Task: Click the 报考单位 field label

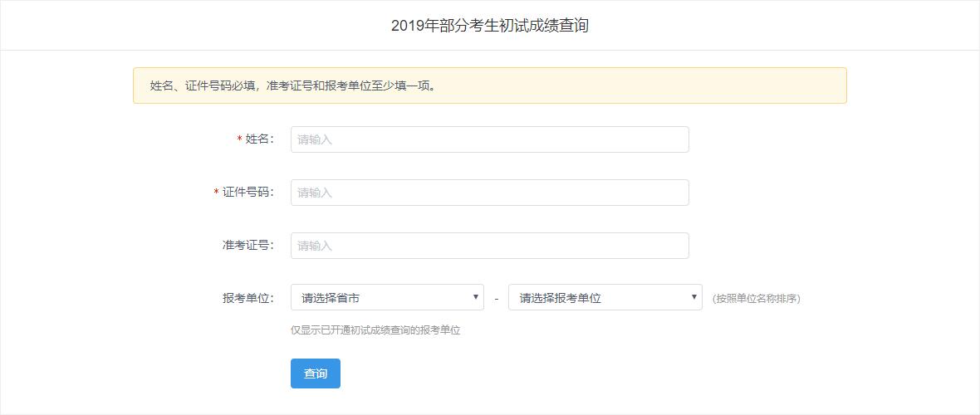Action: [247, 298]
